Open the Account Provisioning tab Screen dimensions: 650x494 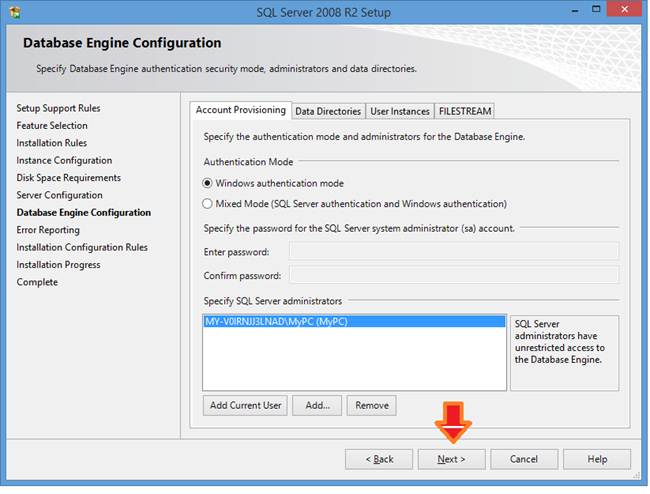pyautogui.click(x=241, y=110)
